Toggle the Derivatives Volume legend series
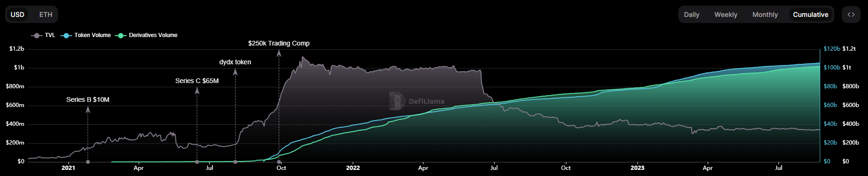Screen dimensions: 868x176 pos(147,35)
